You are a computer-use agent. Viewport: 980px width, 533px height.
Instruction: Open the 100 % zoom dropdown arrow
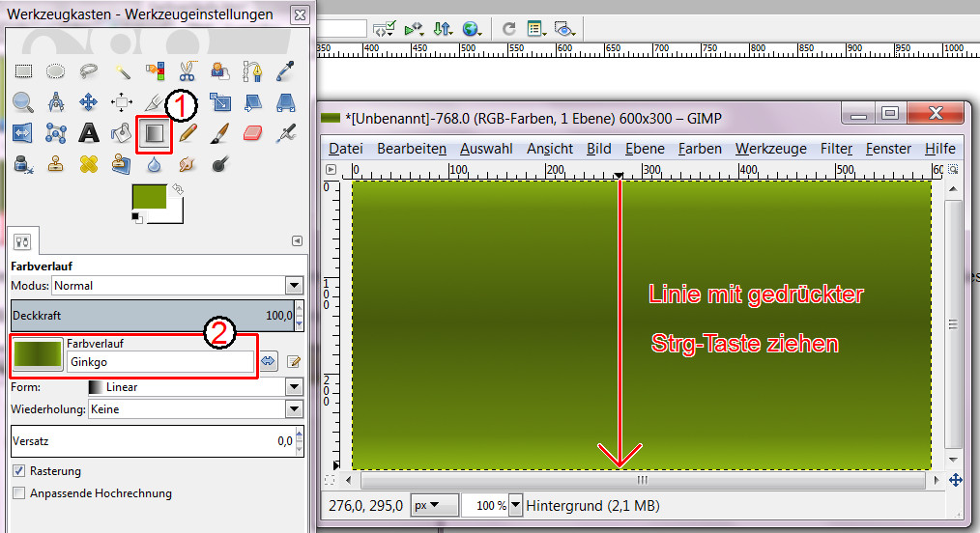(x=515, y=505)
